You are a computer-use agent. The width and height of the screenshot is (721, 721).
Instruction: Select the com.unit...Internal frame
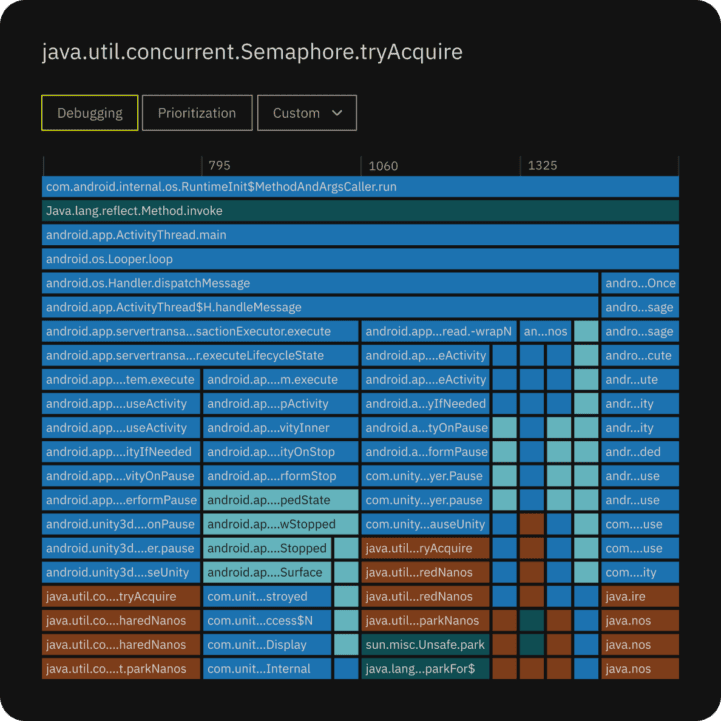[267, 669]
